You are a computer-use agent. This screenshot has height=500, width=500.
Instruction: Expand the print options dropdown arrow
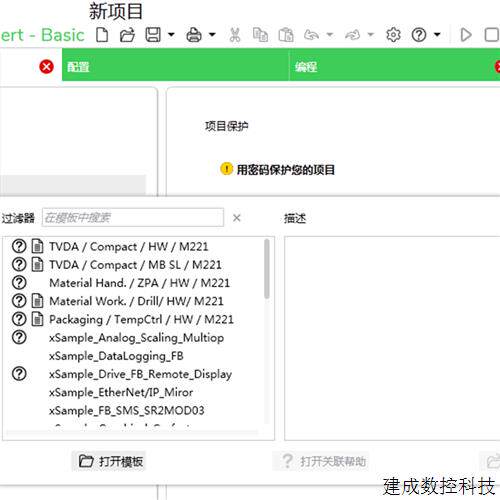coord(212,34)
